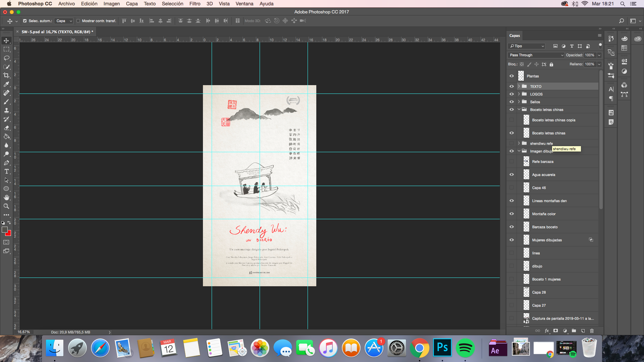The height and width of the screenshot is (362, 644).
Task: Select the Capas panel tab
Action: coord(515,36)
